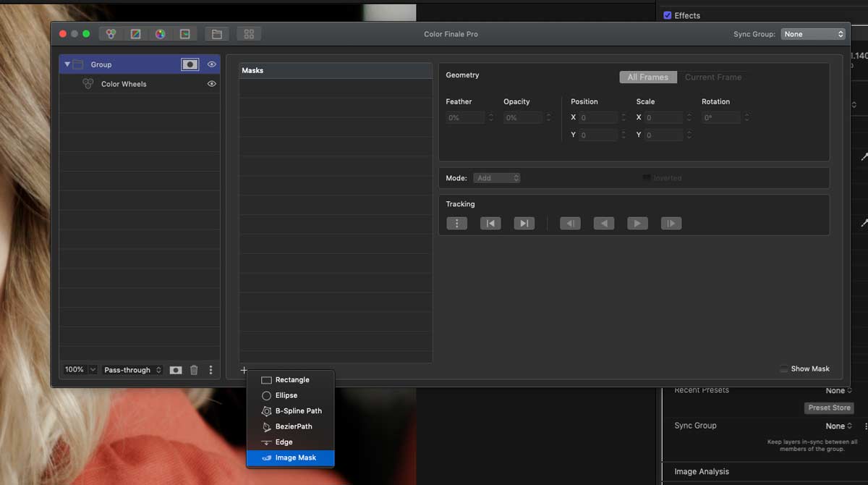868x485 pixels.
Task: Click the Feather percentage field
Action: (465, 117)
